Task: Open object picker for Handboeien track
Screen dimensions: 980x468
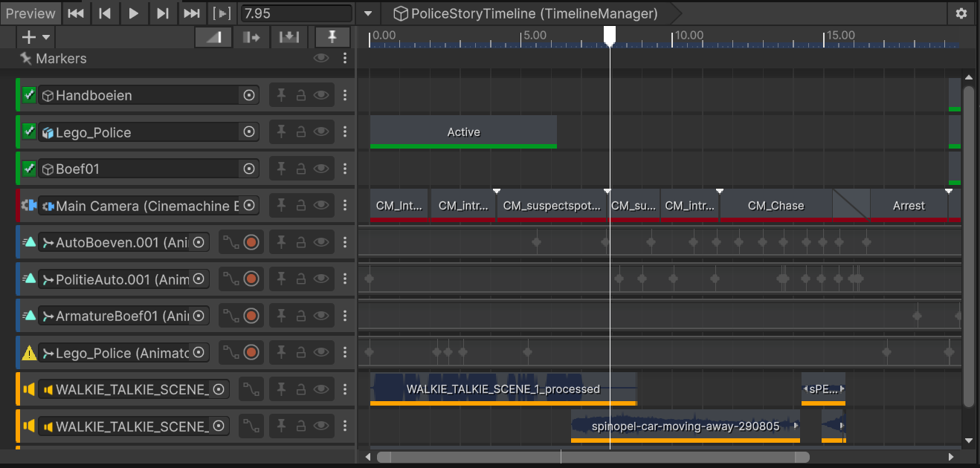Action: coord(249,95)
